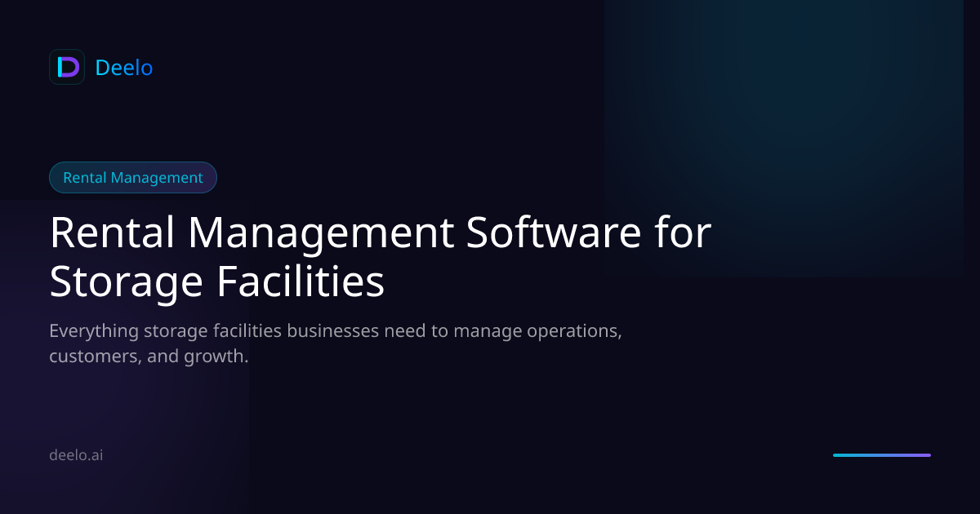
Task: Click the subtitle starting 'Everything storage facilities businesses'
Action: coord(336,343)
